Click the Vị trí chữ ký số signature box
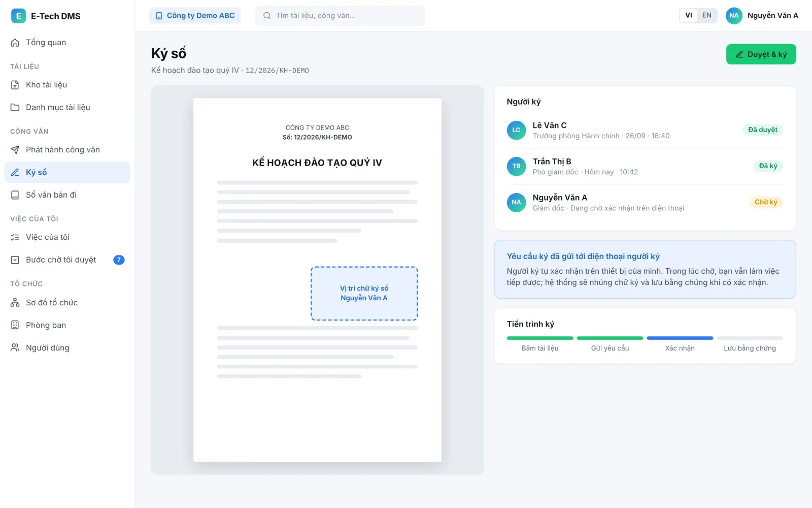The image size is (812, 508). (x=364, y=294)
